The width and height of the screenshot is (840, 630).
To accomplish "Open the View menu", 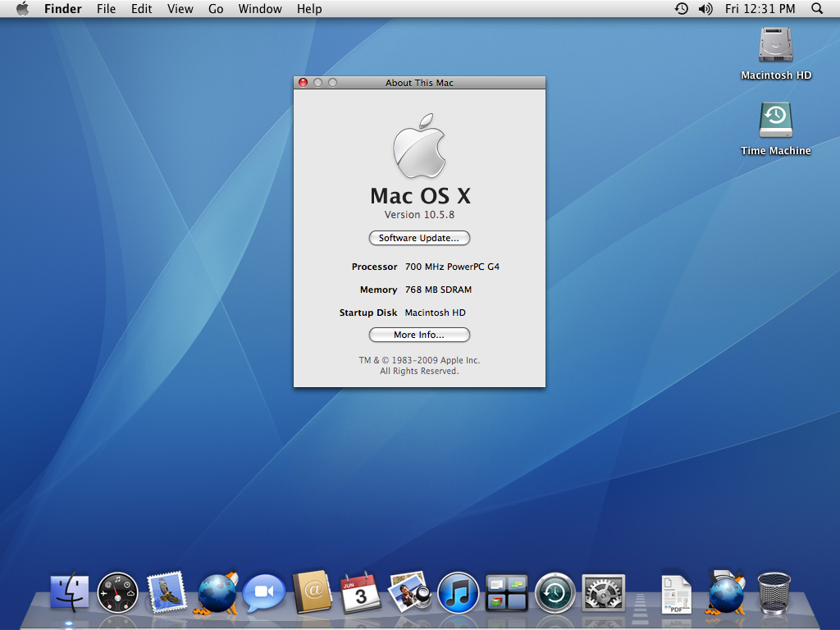I will [x=180, y=8].
